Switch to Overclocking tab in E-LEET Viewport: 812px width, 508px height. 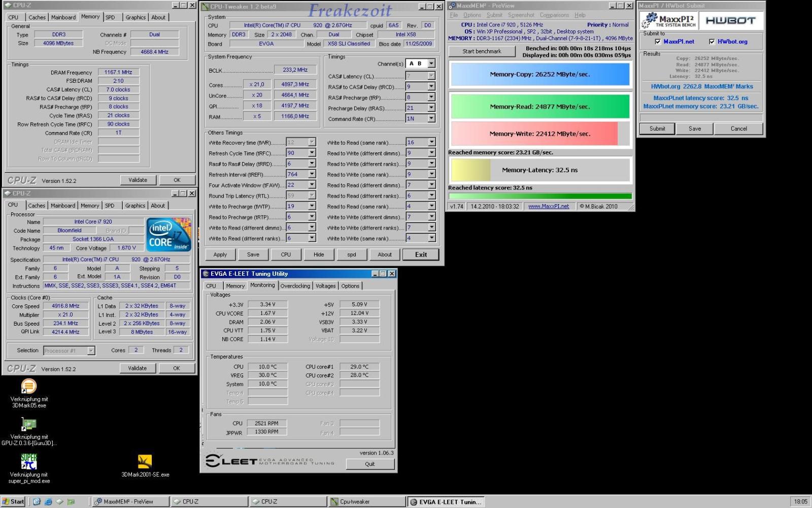[x=295, y=286]
